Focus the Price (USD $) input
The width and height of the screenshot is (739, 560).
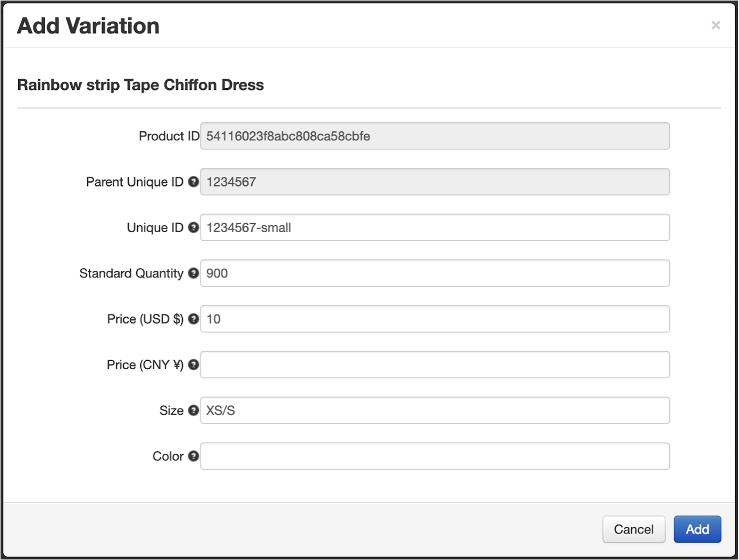coord(434,319)
